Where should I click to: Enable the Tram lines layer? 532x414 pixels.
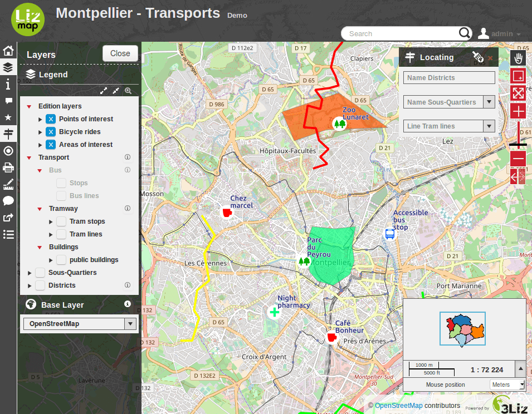(61, 234)
